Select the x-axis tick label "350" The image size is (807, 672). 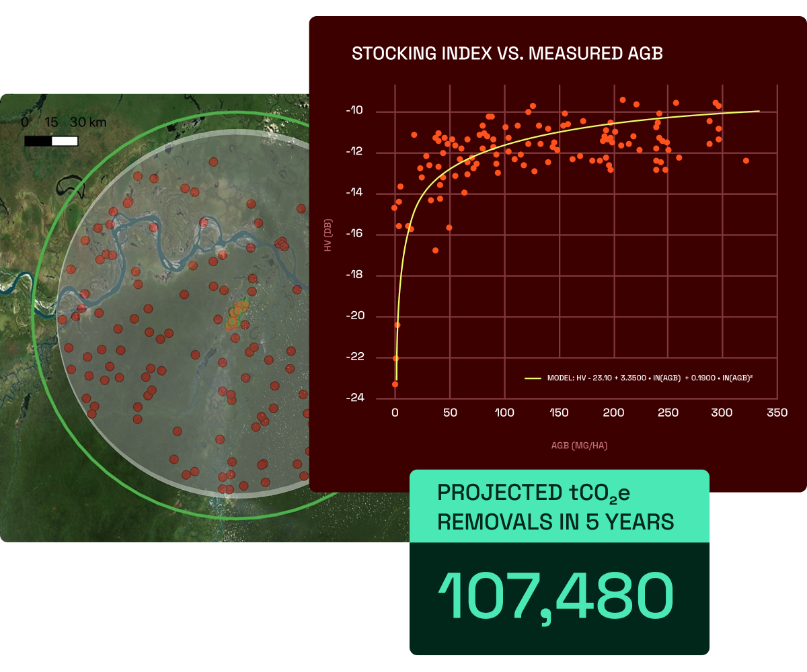[x=777, y=413]
